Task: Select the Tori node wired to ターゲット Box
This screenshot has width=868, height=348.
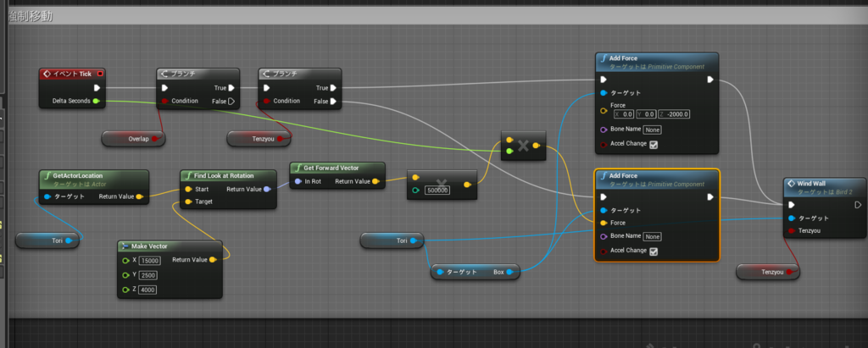Action: click(x=392, y=240)
